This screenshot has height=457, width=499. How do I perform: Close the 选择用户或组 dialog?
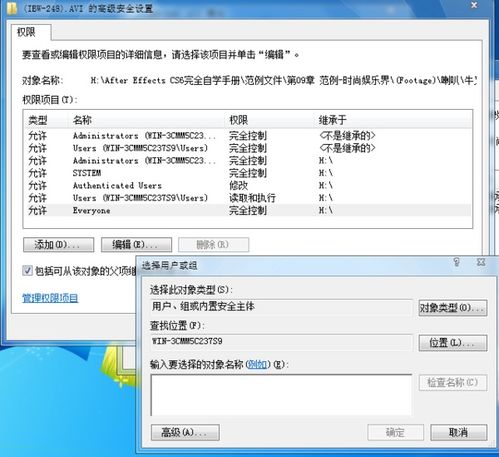[x=481, y=262]
